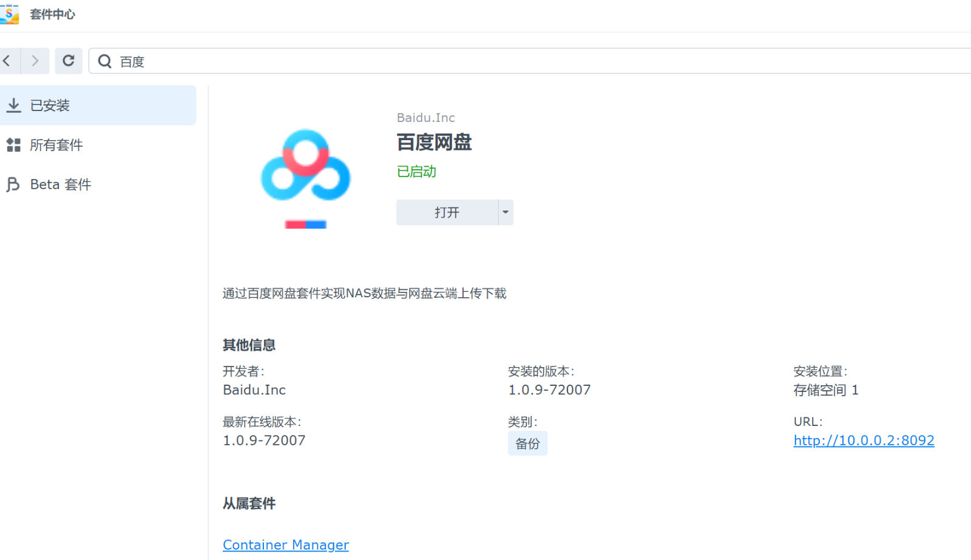Open the Container Manager dependency link
This screenshot has height=560, width=971.
pyautogui.click(x=286, y=545)
